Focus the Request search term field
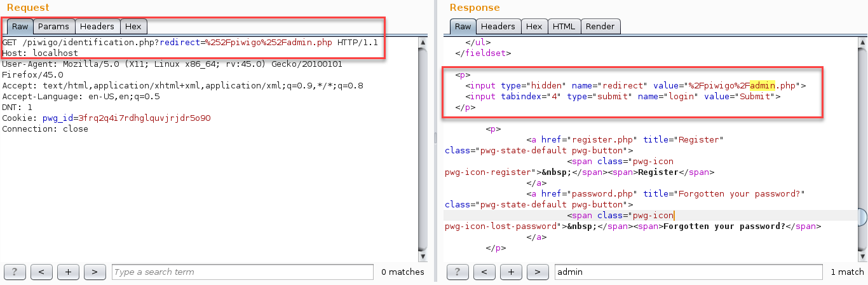This screenshot has width=868, height=285. click(243, 272)
